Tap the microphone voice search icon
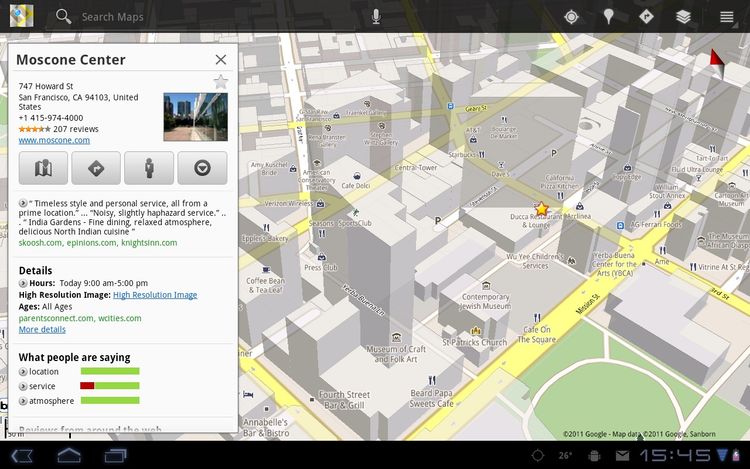The width and height of the screenshot is (750, 469). pyautogui.click(x=376, y=16)
